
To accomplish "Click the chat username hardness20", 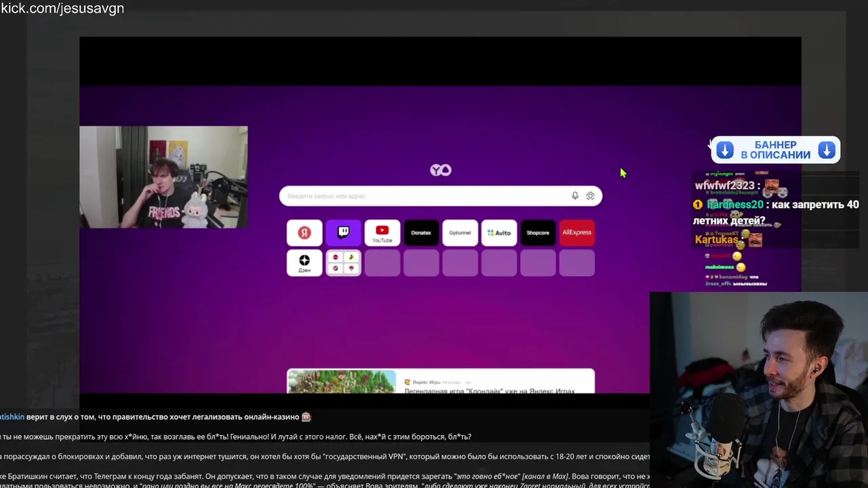I will tap(734, 205).
